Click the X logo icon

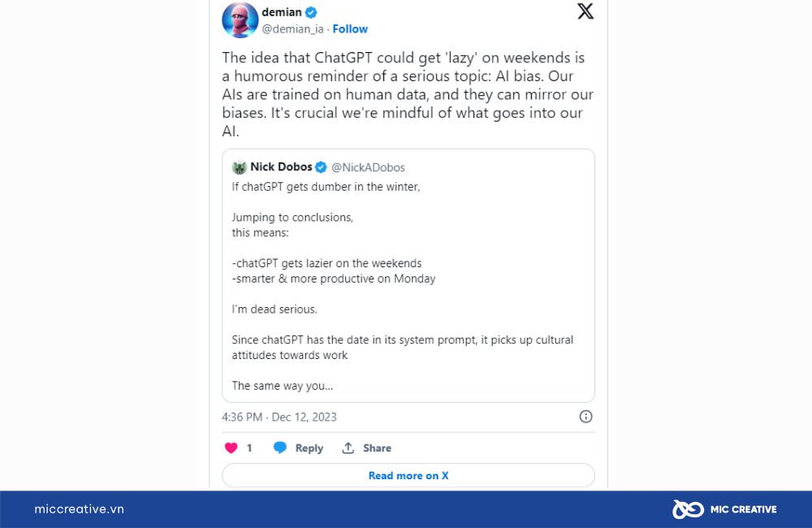[585, 11]
